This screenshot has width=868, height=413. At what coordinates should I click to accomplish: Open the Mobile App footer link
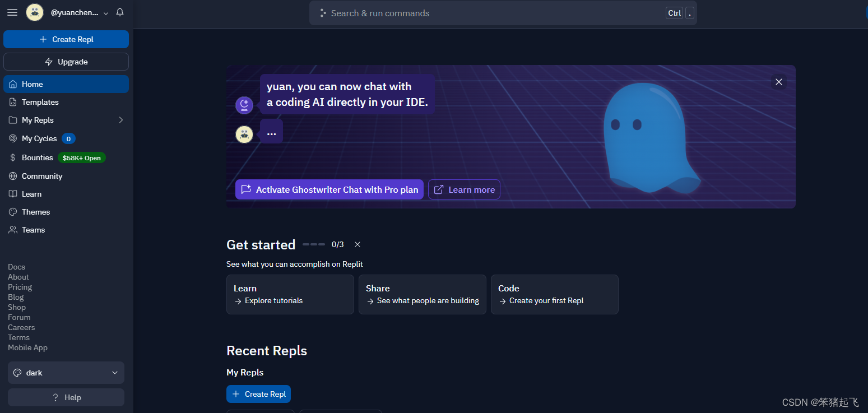[x=27, y=347]
